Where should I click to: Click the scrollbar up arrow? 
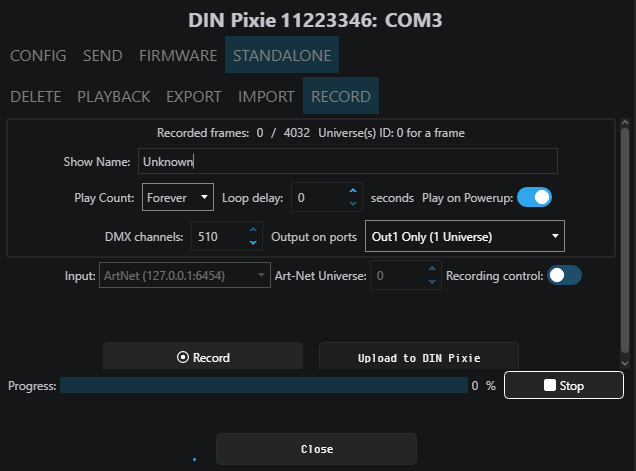[625, 123]
